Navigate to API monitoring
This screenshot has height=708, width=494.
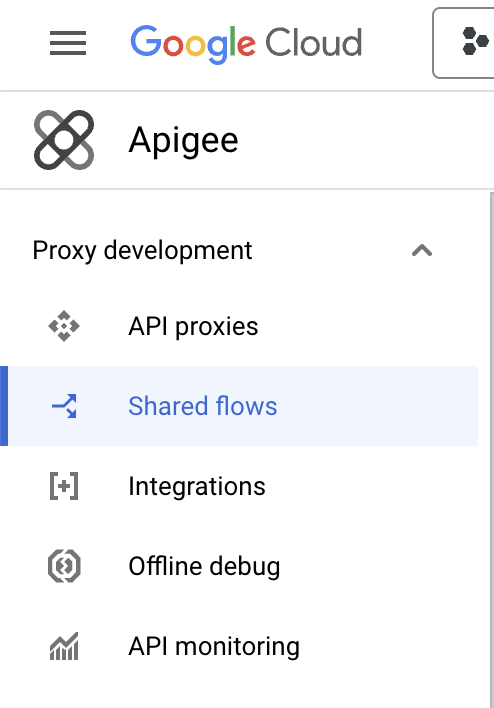[214, 646]
